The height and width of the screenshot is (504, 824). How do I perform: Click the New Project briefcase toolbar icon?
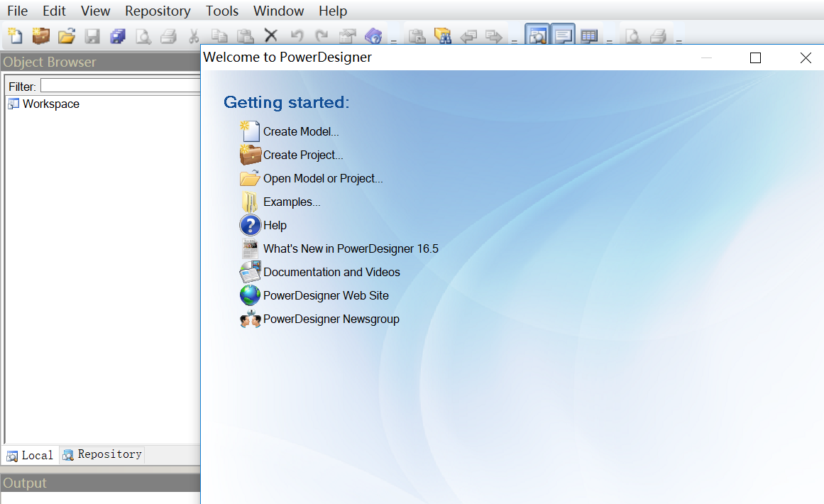tap(41, 35)
